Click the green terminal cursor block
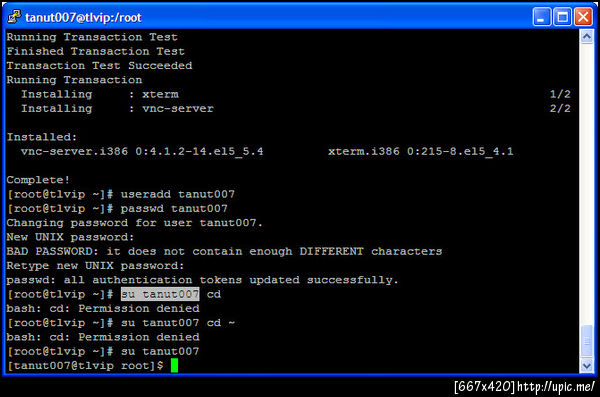This screenshot has height=397, width=600. click(x=174, y=365)
